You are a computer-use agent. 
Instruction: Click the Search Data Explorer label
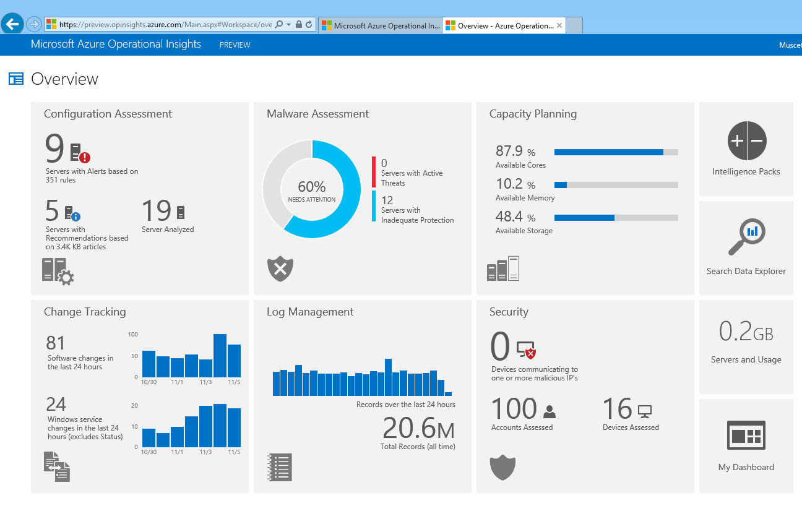(x=746, y=271)
